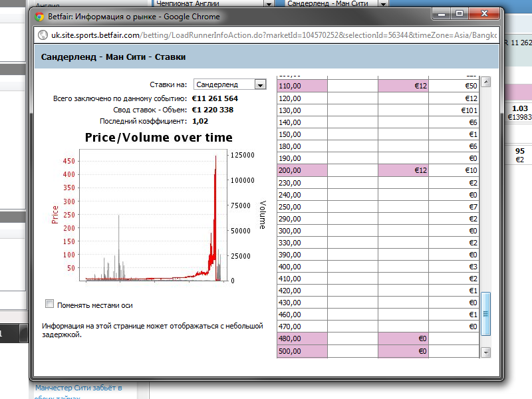Click the Манчестер Сити забьёт link
The height and width of the screenshot is (399, 532).
coord(78,392)
